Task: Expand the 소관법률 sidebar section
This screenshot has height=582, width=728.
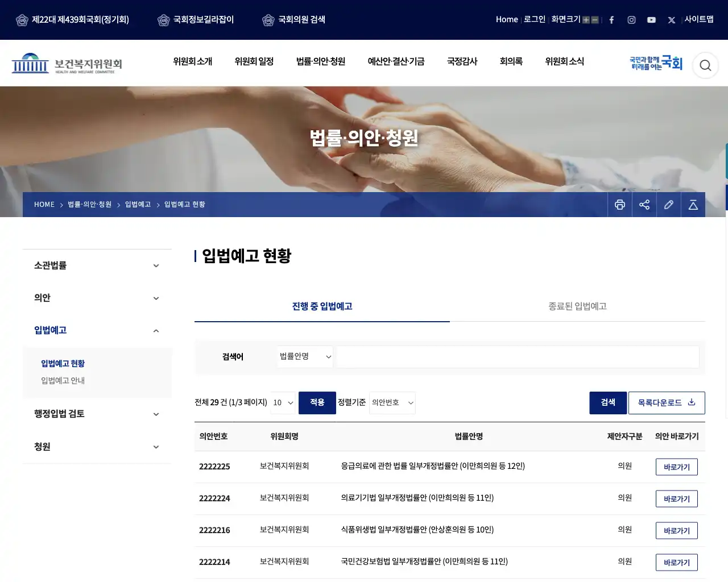Action: pos(97,265)
